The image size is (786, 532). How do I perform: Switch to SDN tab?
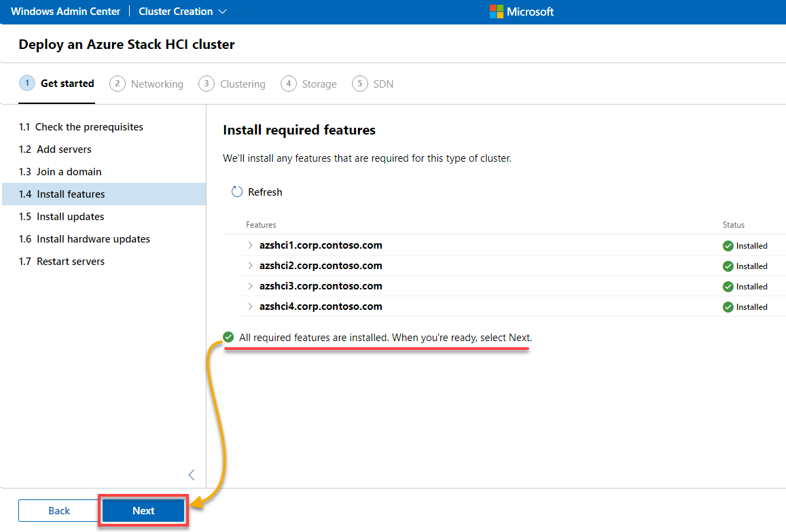coord(372,84)
